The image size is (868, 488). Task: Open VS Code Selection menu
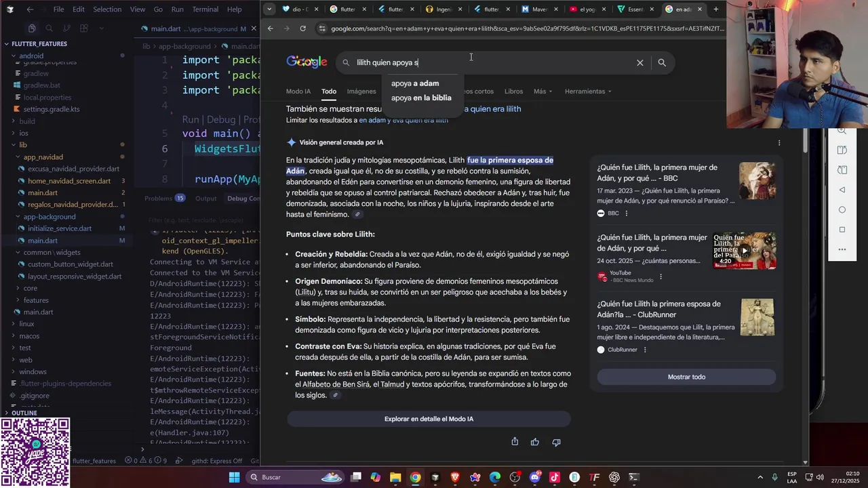tap(107, 9)
